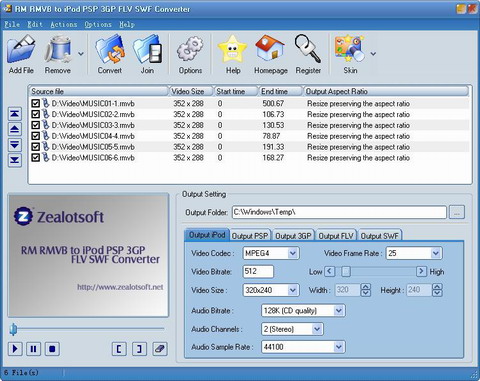Image resolution: width=480 pixels, height=381 pixels.
Task: Click the Video Bitrate input field
Action: 258,271
